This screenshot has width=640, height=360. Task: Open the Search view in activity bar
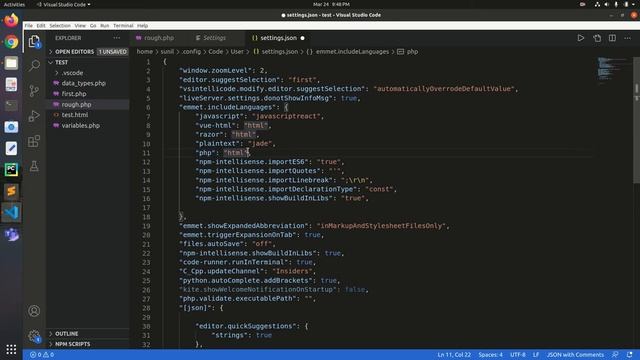pyautogui.click(x=34, y=66)
